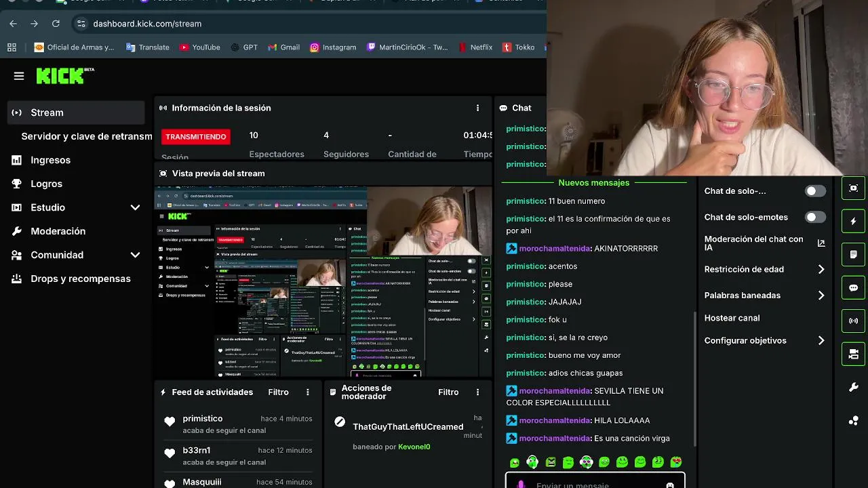Click the emote with red heart glasses
This screenshot has width=868, height=488.
pyautogui.click(x=676, y=462)
